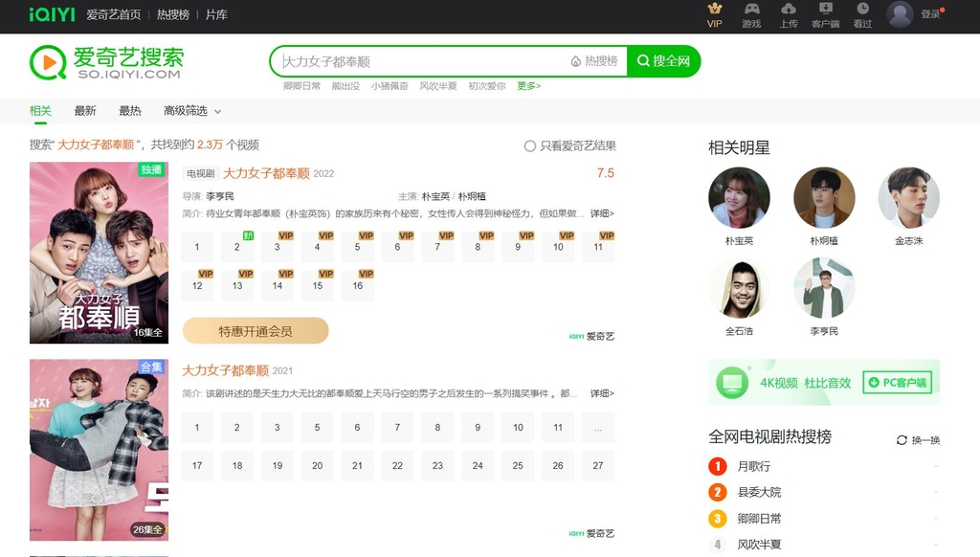
Task: Click the search input field
Action: 421,61
